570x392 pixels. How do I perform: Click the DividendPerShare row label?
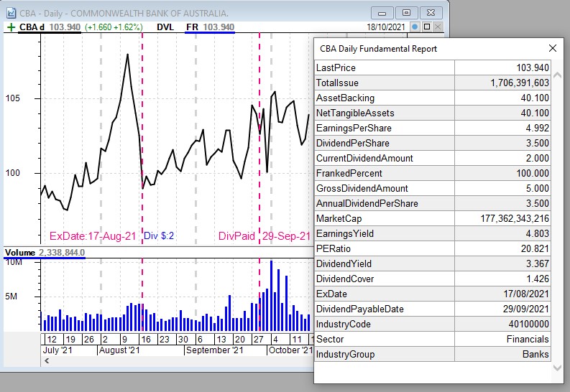click(353, 144)
